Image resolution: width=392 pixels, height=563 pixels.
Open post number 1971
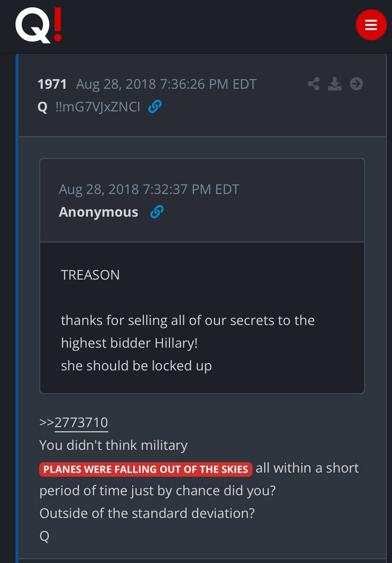pyautogui.click(x=52, y=84)
